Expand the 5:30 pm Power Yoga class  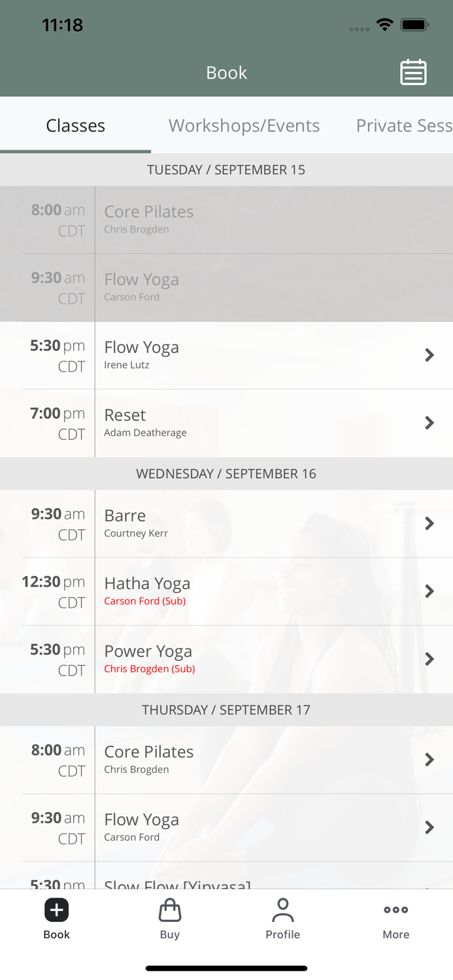tap(429, 659)
